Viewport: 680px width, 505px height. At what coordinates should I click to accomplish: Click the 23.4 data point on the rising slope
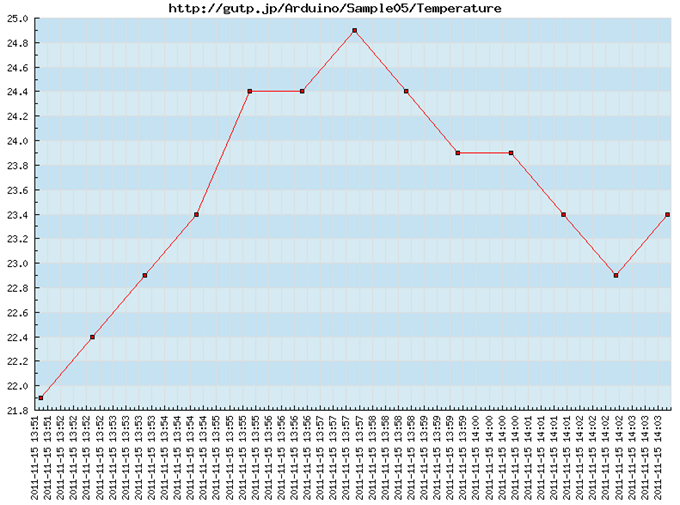point(197,215)
